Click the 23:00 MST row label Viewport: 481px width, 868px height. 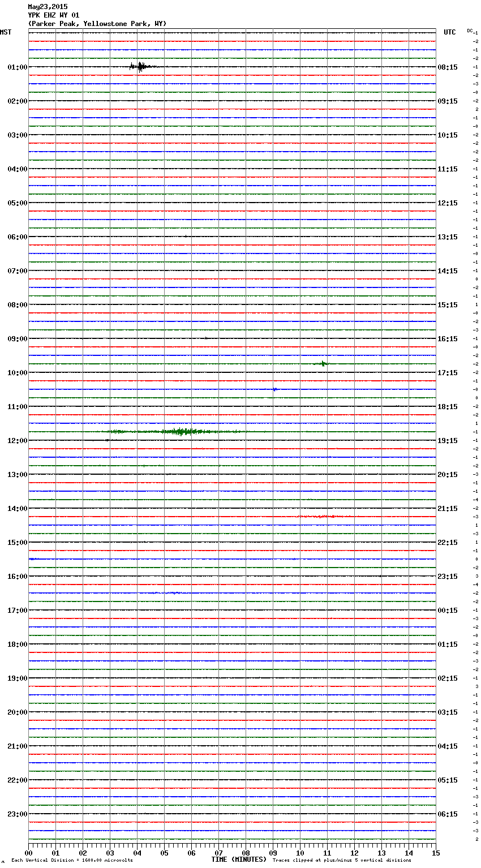(x=18, y=814)
